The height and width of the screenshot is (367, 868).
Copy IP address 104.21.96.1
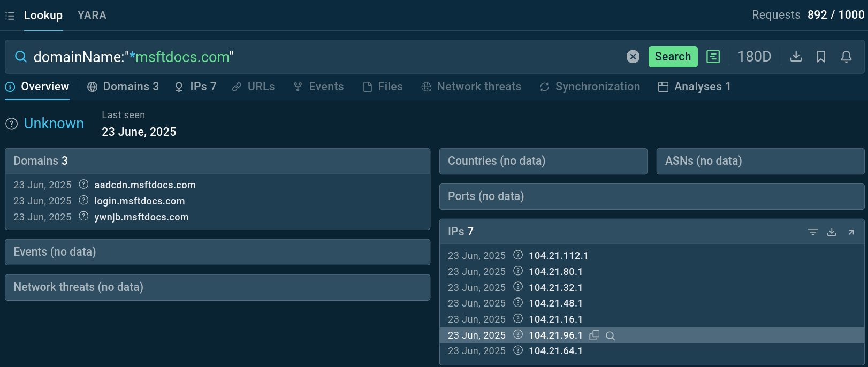click(x=594, y=335)
